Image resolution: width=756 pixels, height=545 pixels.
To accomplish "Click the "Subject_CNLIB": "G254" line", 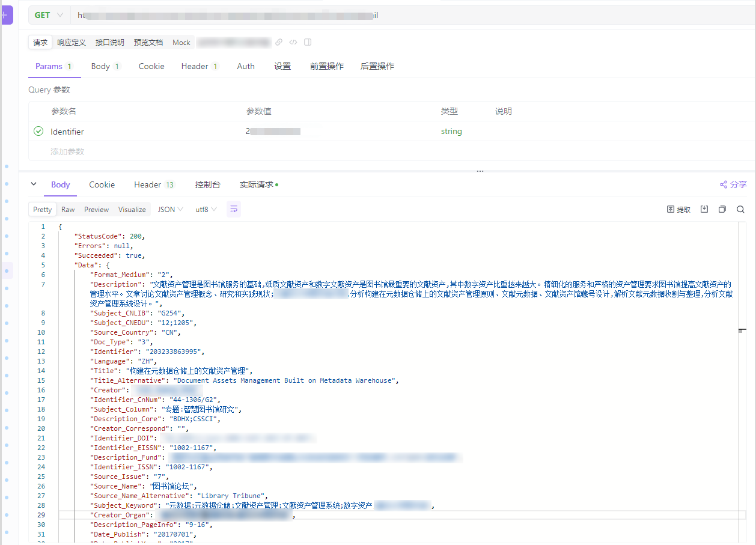I will (x=137, y=313).
